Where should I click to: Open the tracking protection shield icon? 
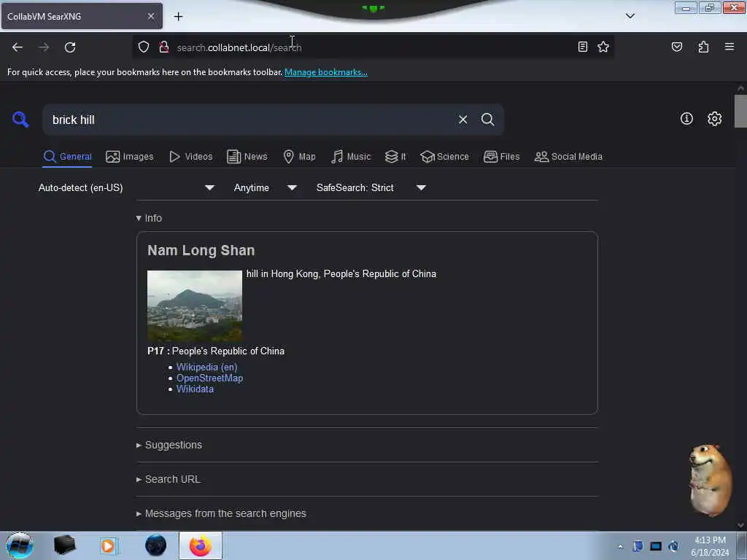(x=144, y=47)
